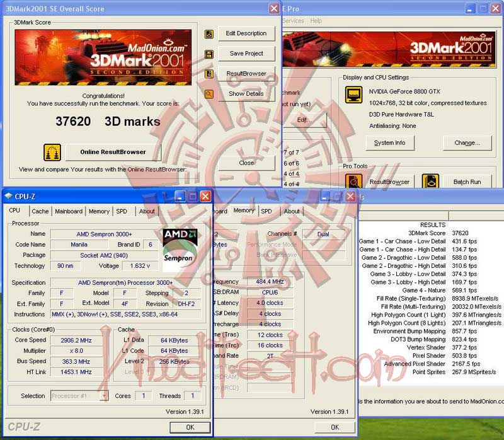Viewport: 504px width, 440px height.
Task: Minimize the 3DMark Pro window
Action: coord(470,9)
